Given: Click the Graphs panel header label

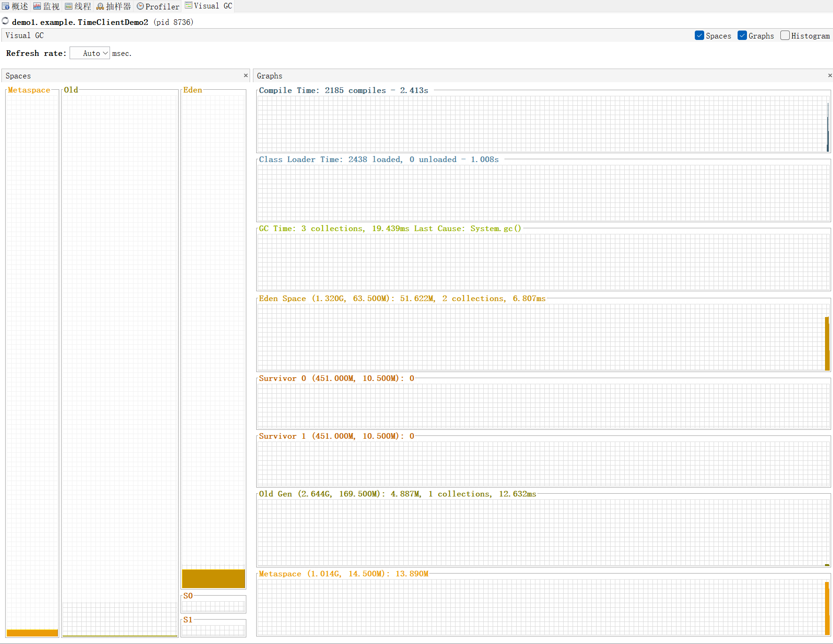Looking at the screenshot, I should pos(269,76).
